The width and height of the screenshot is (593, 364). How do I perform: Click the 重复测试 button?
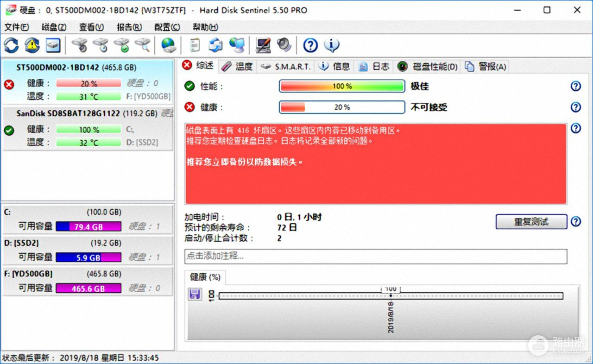tap(531, 221)
